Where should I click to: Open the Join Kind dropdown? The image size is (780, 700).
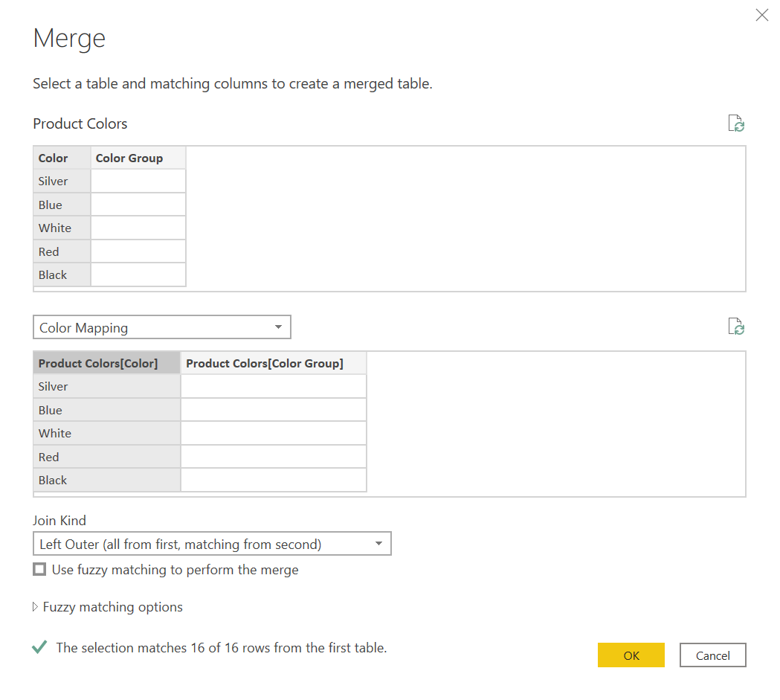[x=212, y=544]
